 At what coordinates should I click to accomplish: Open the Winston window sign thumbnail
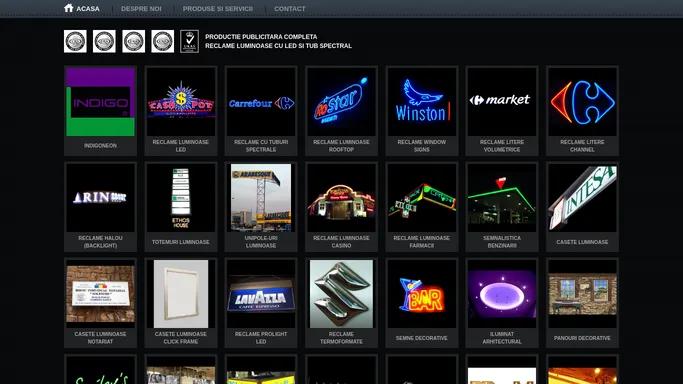pyautogui.click(x=422, y=101)
